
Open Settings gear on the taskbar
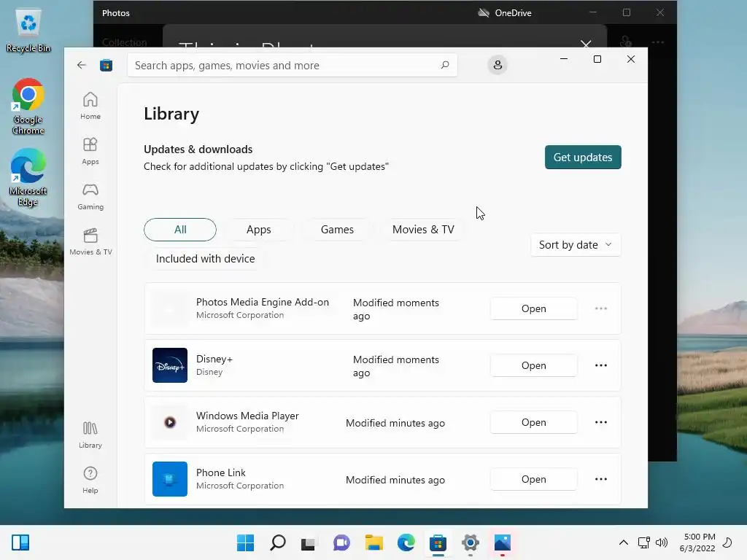471,542
